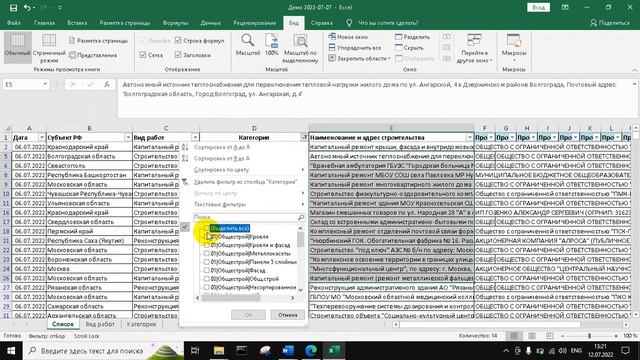The width and height of the screenshot is (640, 360).
Task: Switch to the Вид работ sheet tab
Action: [100, 324]
